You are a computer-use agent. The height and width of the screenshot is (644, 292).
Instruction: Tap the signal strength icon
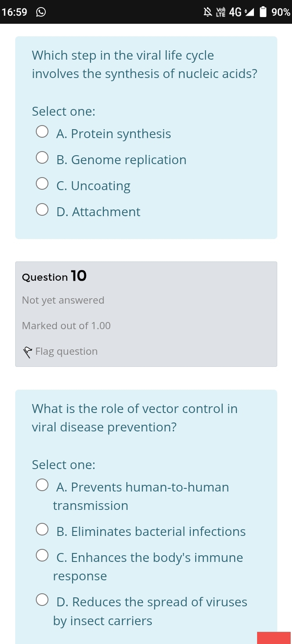[249, 12]
